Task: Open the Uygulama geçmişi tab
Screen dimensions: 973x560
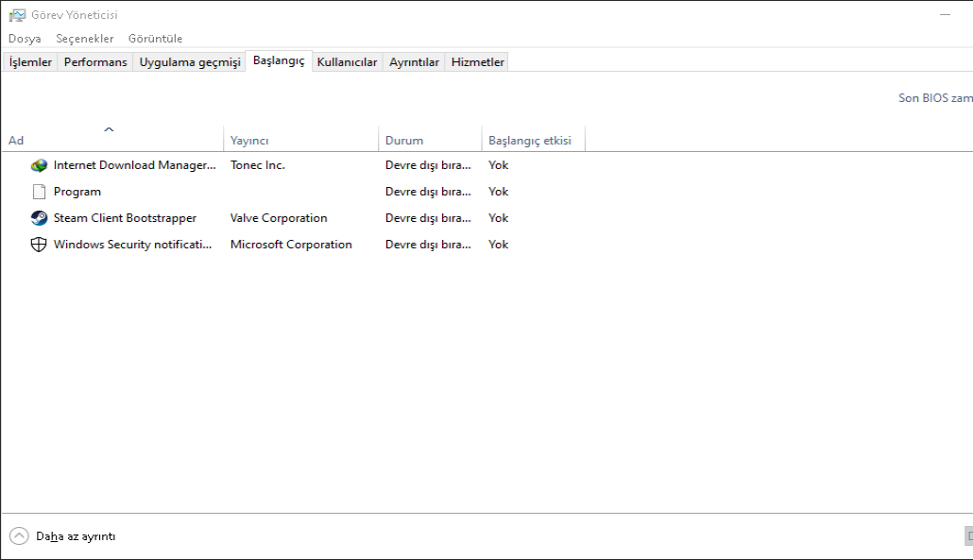Action: (190, 62)
